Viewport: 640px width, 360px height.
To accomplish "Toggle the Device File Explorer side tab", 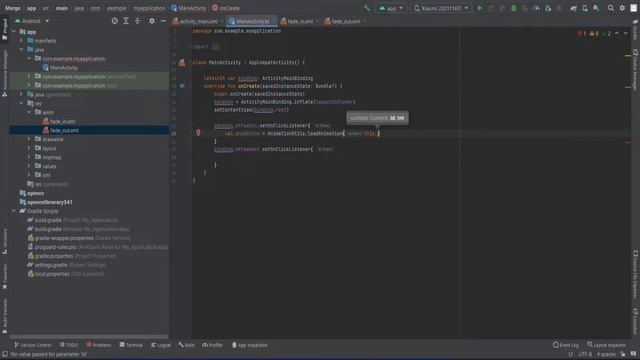I will click(x=636, y=275).
